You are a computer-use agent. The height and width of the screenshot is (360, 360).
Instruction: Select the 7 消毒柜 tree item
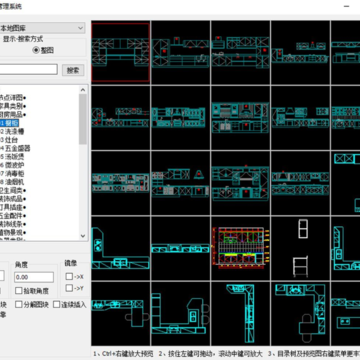tap(12, 173)
